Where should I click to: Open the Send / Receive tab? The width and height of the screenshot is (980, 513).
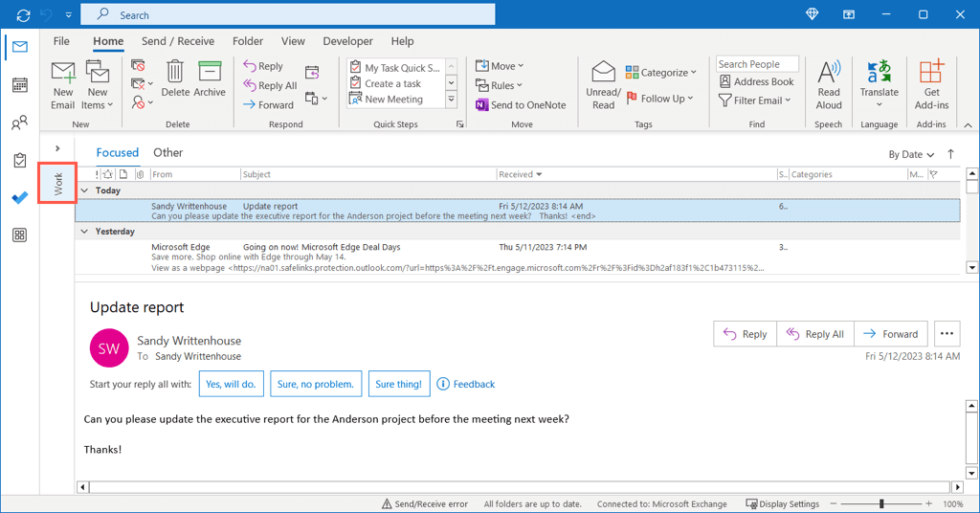tap(178, 41)
